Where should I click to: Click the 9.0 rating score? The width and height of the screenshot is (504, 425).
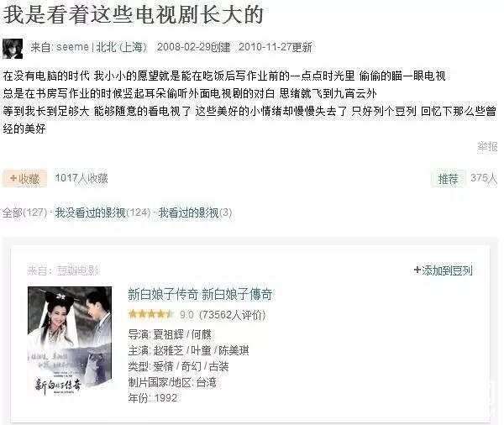186,314
